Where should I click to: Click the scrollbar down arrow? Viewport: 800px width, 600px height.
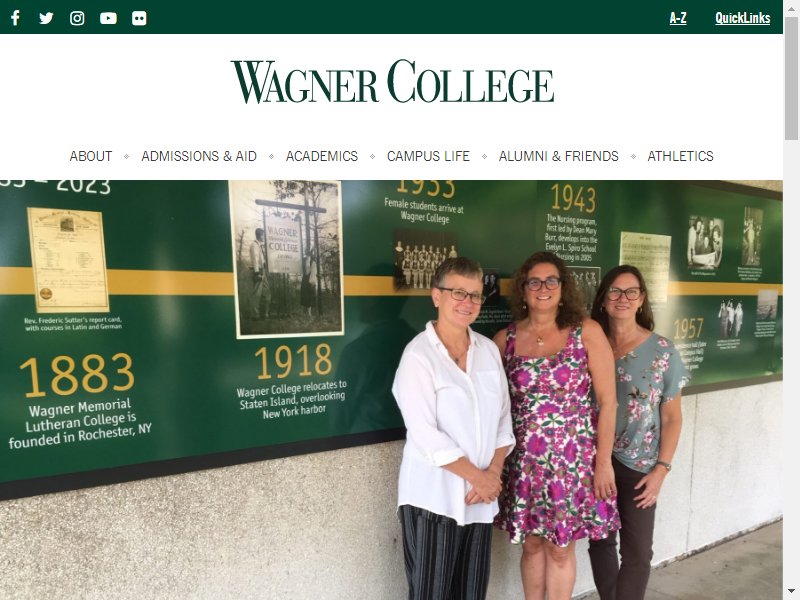(x=791, y=592)
